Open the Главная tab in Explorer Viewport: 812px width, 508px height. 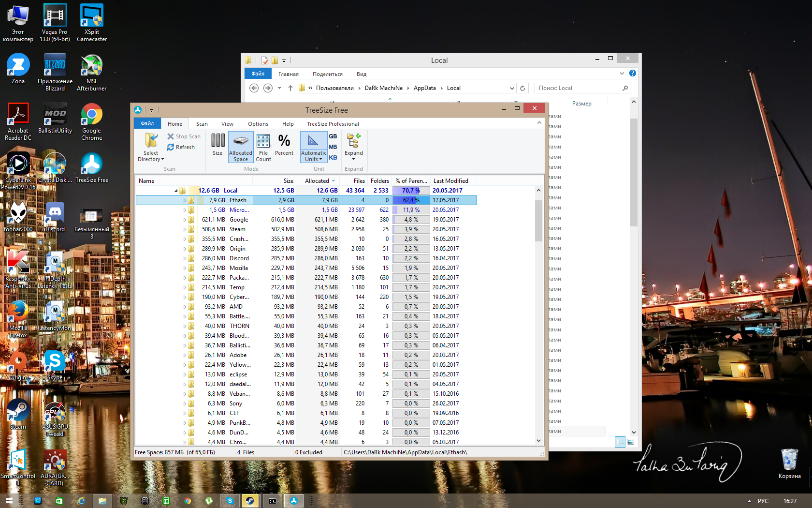289,74
